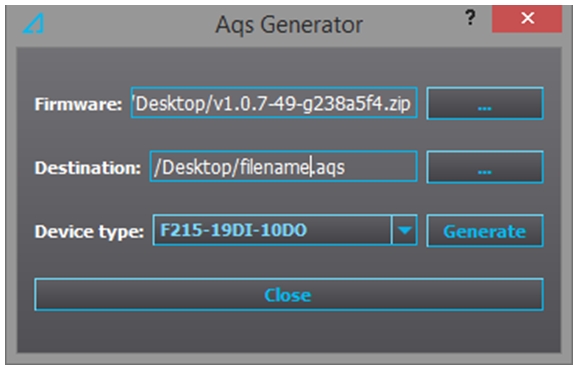Open the question mark help button
Screen dimensions: 578x369
470,18
